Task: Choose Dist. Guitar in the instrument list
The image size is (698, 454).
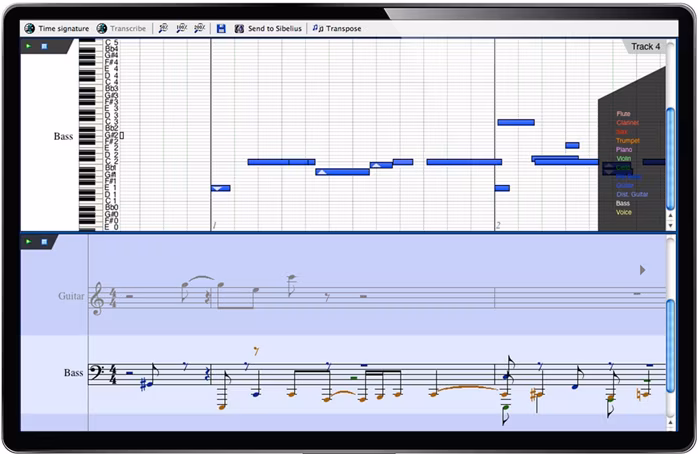Action: [x=632, y=195]
